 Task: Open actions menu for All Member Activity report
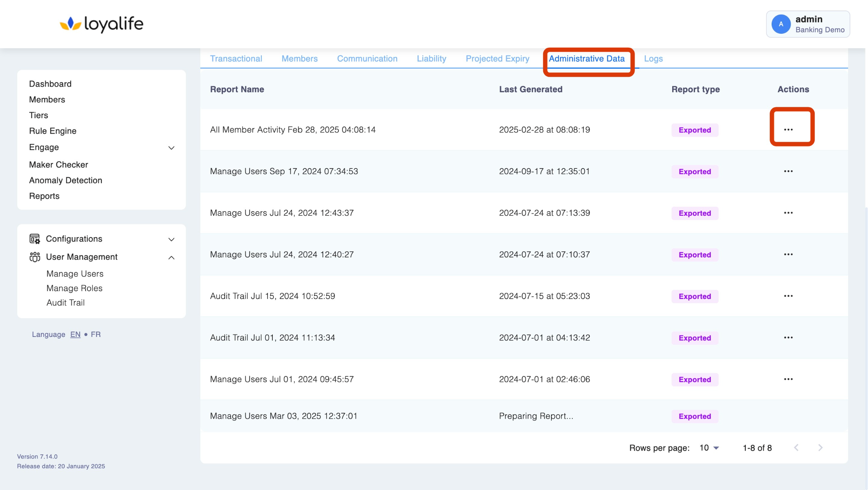[788, 129]
